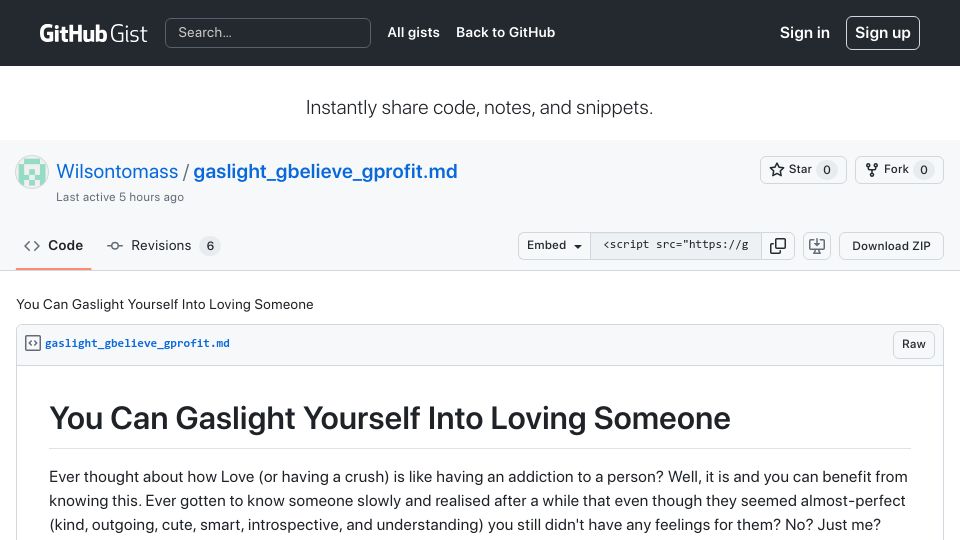Open the All gists link

coord(413,32)
